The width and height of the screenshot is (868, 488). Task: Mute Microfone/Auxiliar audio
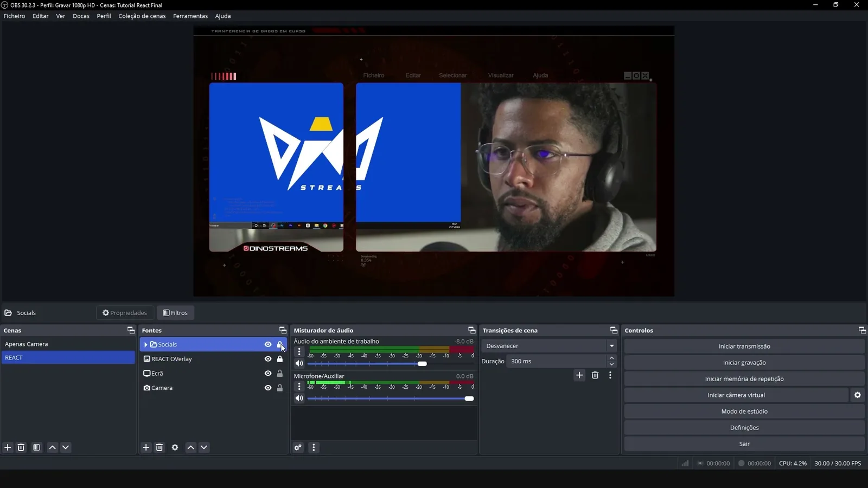point(299,399)
